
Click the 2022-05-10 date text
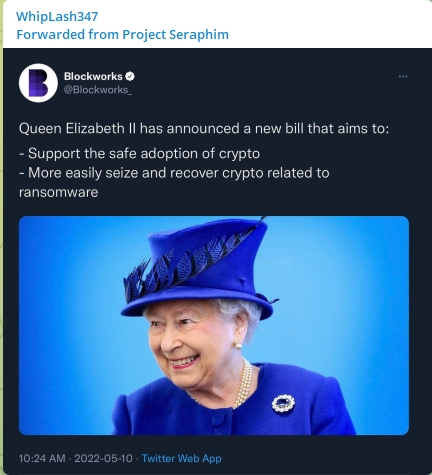click(x=103, y=458)
